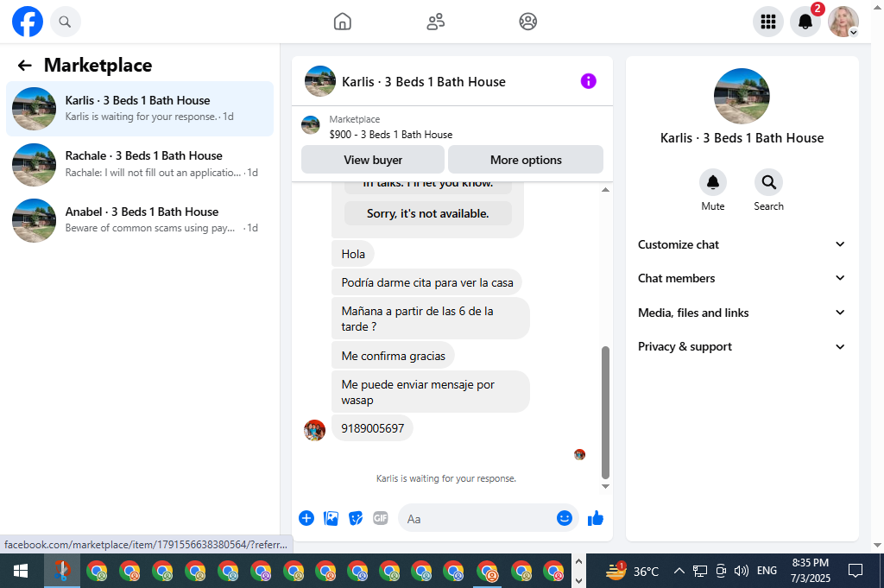Screen dimensions: 884x588
Task: Open the nine-dot Menu grid
Action: click(767, 22)
